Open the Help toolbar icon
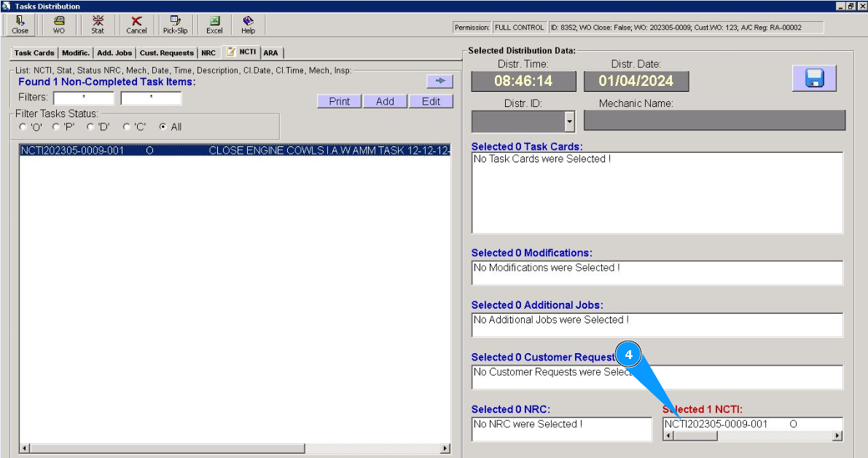This screenshot has width=868, height=458. [248, 25]
